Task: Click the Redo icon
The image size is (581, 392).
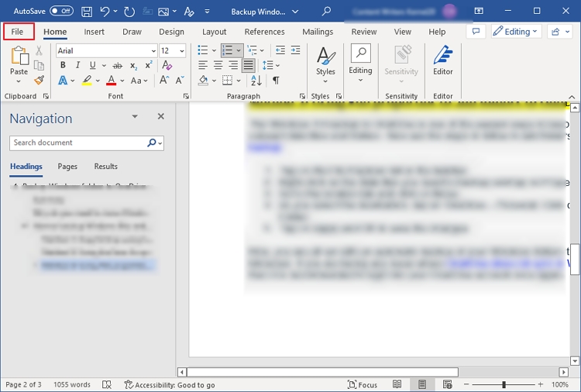Action: pyautogui.click(x=129, y=12)
